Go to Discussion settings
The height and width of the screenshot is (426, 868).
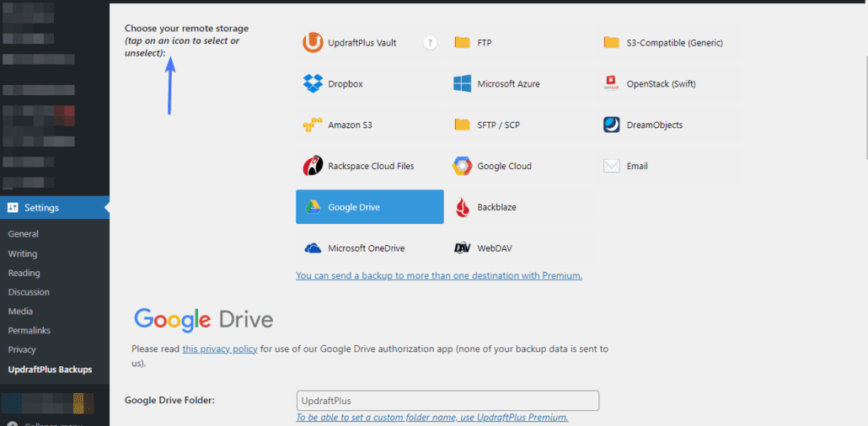point(29,292)
